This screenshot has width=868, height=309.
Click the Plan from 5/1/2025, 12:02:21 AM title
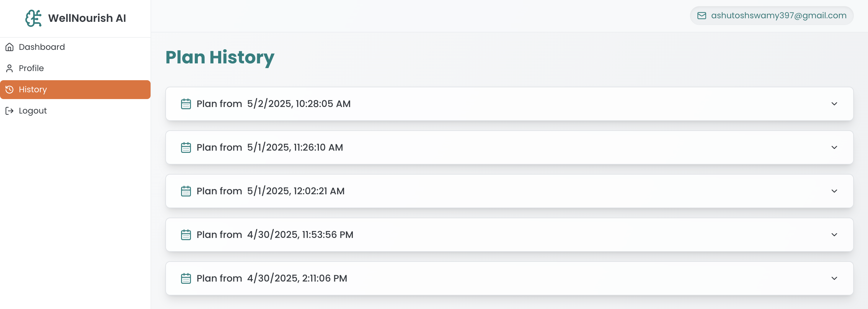270,191
